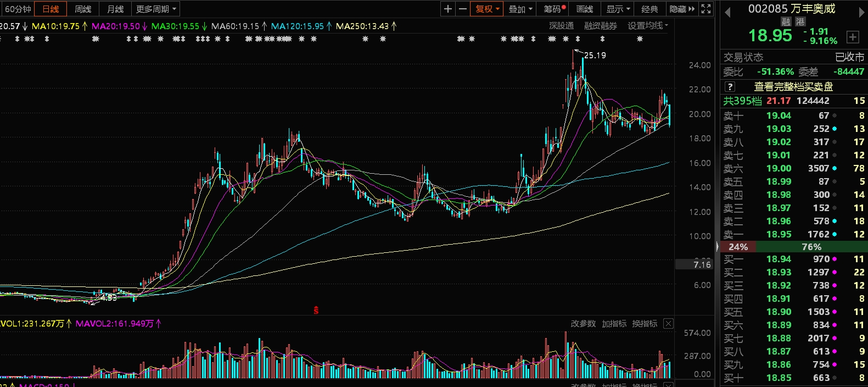Screen dimensions: 868x387
Task: Toggle fullscreen chart icon
Action: [706, 9]
